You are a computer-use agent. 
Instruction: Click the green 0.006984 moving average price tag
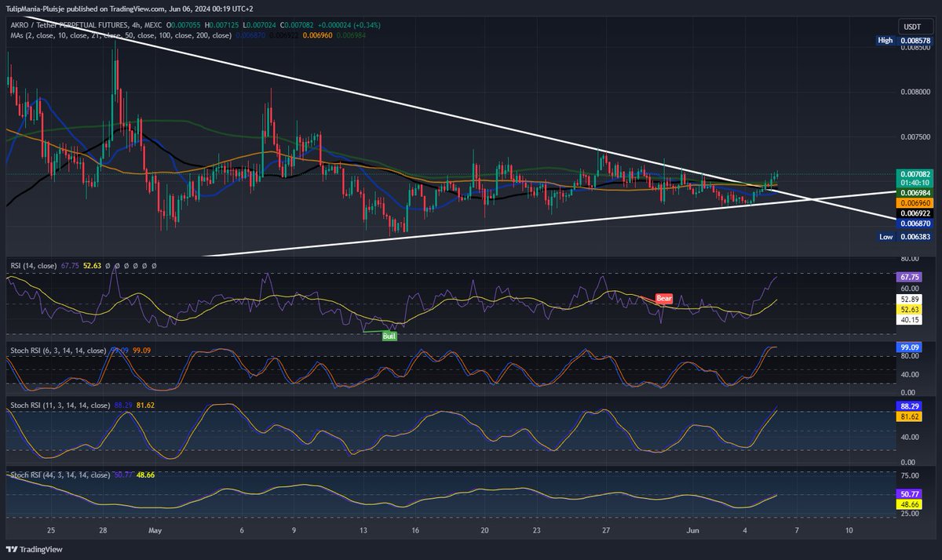pyautogui.click(x=916, y=193)
